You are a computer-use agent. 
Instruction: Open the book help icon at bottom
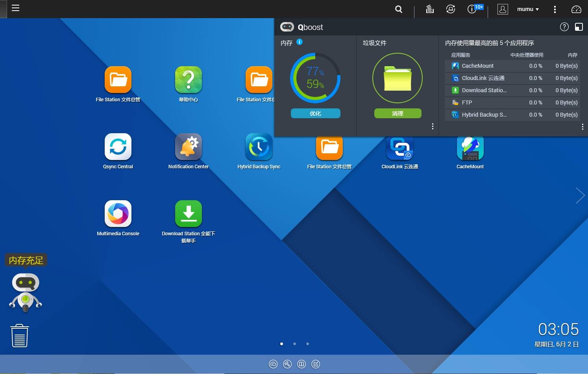point(301,364)
